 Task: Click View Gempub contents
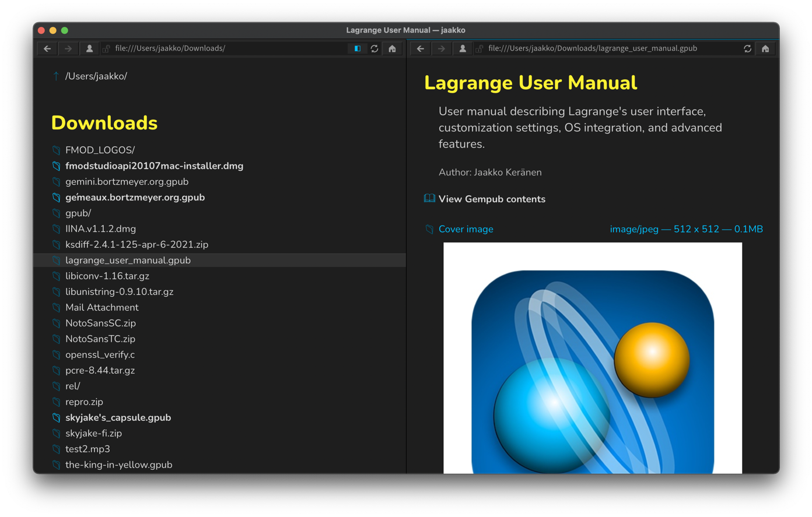click(492, 199)
